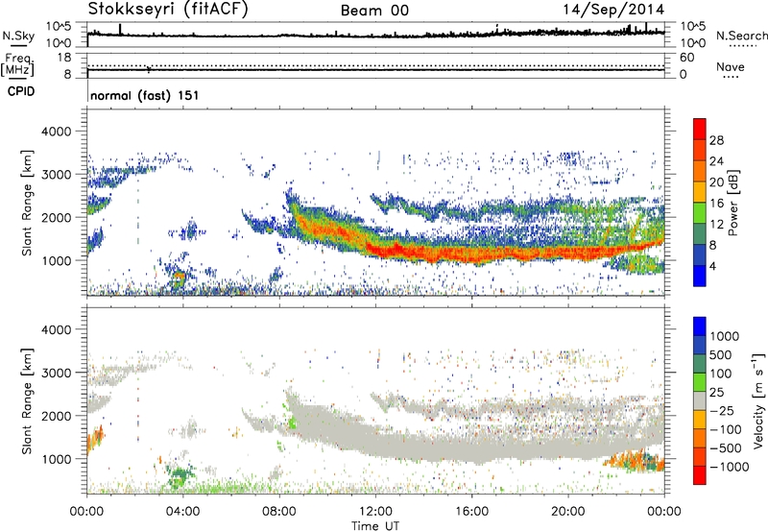Click the orange velocity patch near 23:00 UT

632,462
